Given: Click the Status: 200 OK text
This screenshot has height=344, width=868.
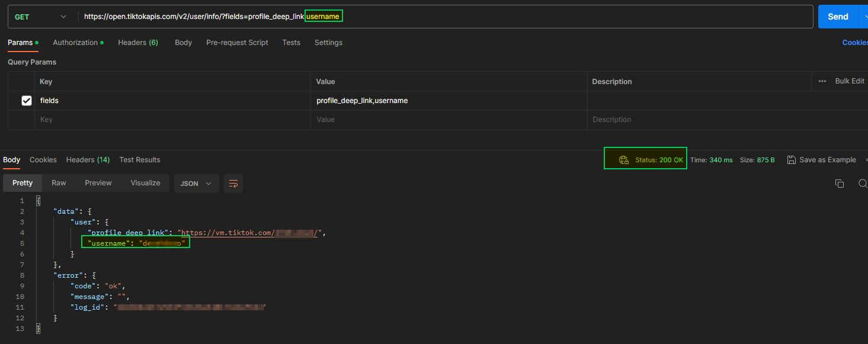Looking at the screenshot, I should click(x=659, y=160).
